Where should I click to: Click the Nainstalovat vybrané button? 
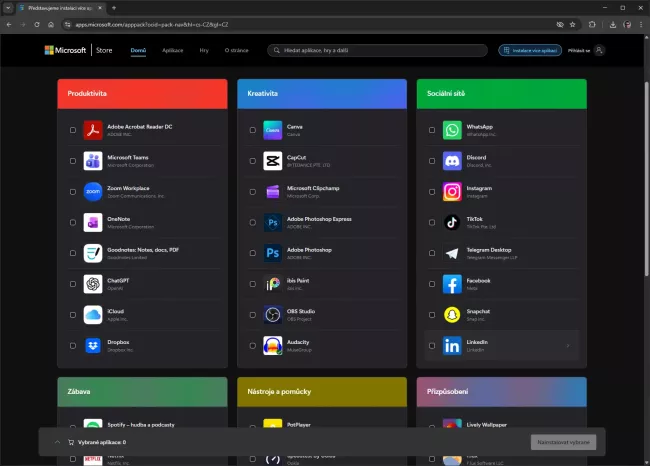(563, 442)
